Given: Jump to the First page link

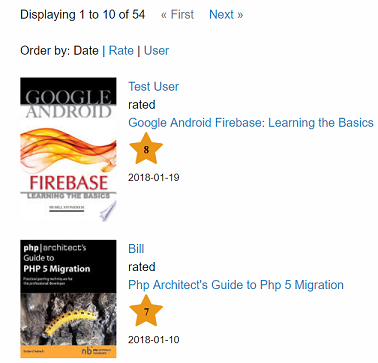Looking at the screenshot, I should click(177, 15).
